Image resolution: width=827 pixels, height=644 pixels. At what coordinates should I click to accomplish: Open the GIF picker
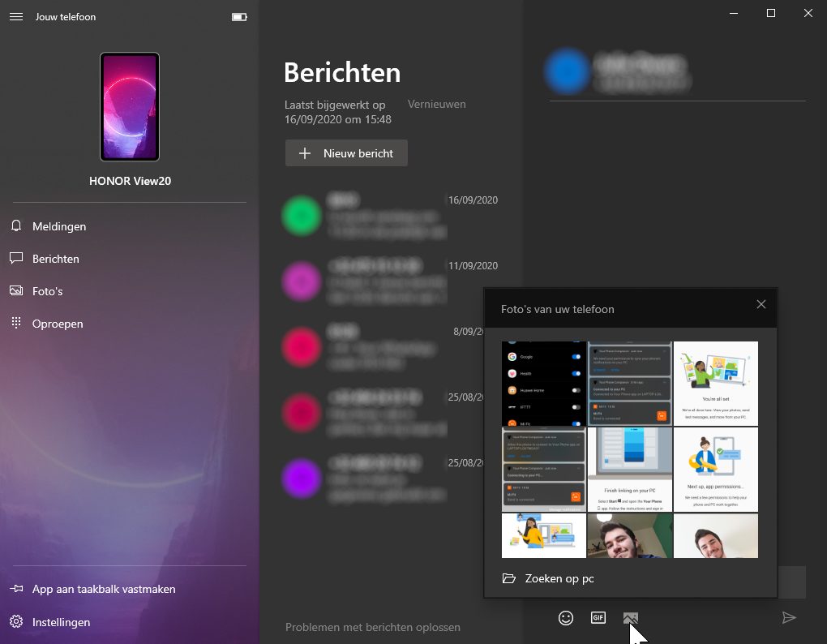pyautogui.click(x=598, y=618)
